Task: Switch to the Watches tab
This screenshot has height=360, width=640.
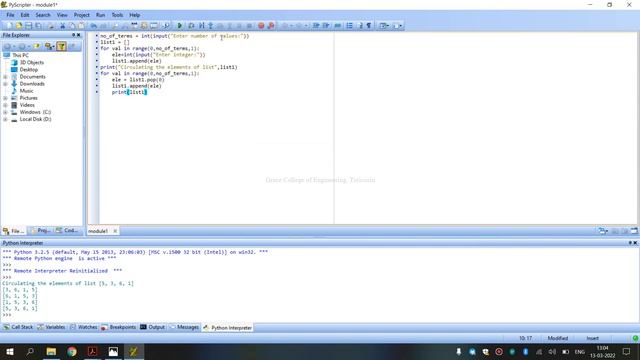Action: pos(83,327)
